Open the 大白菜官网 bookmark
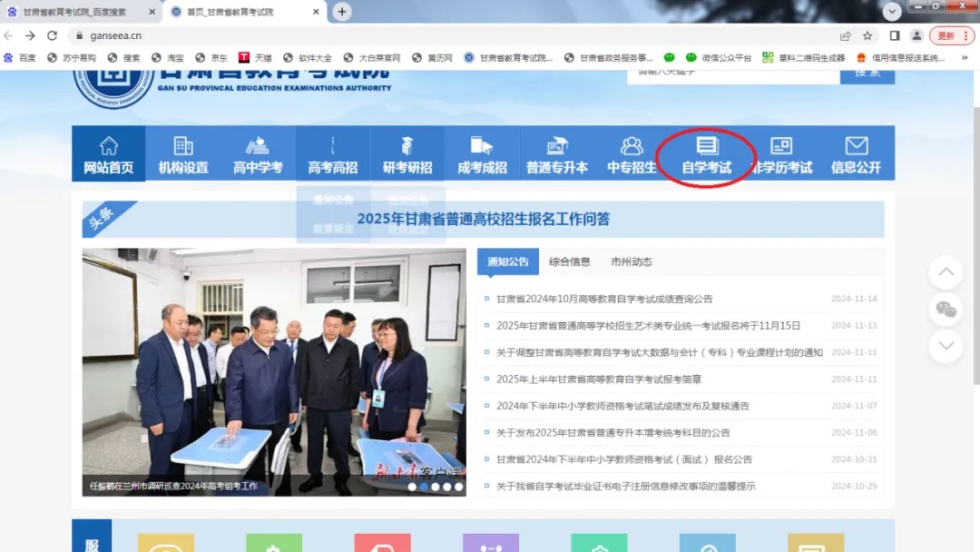The height and width of the screenshot is (552, 980). [372, 57]
